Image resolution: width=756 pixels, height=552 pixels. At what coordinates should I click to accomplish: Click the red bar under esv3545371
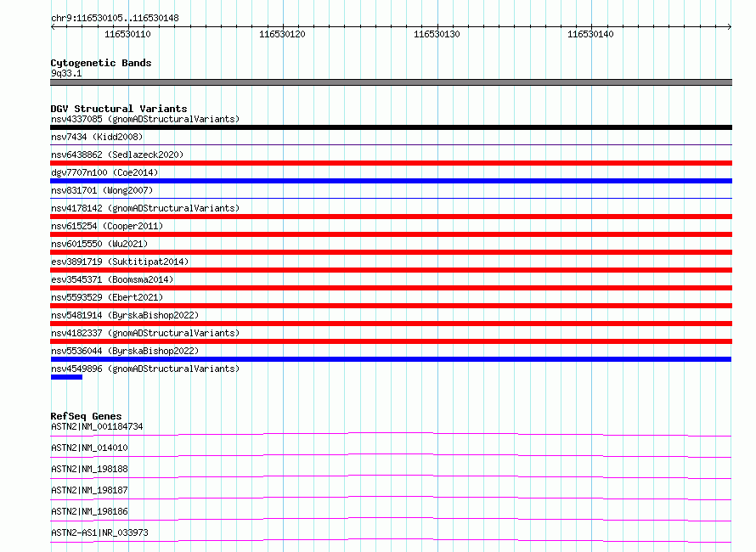[391, 288]
